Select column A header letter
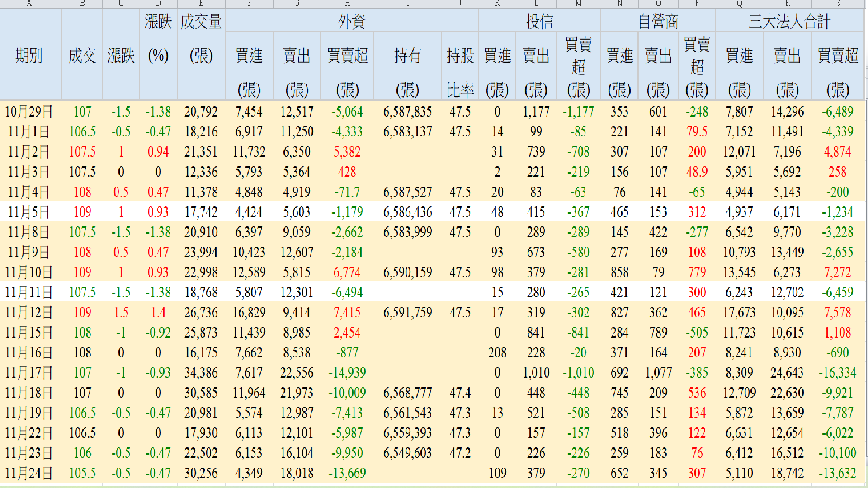Image resolution: width=868 pixels, height=488 pixels. click(x=29, y=4)
